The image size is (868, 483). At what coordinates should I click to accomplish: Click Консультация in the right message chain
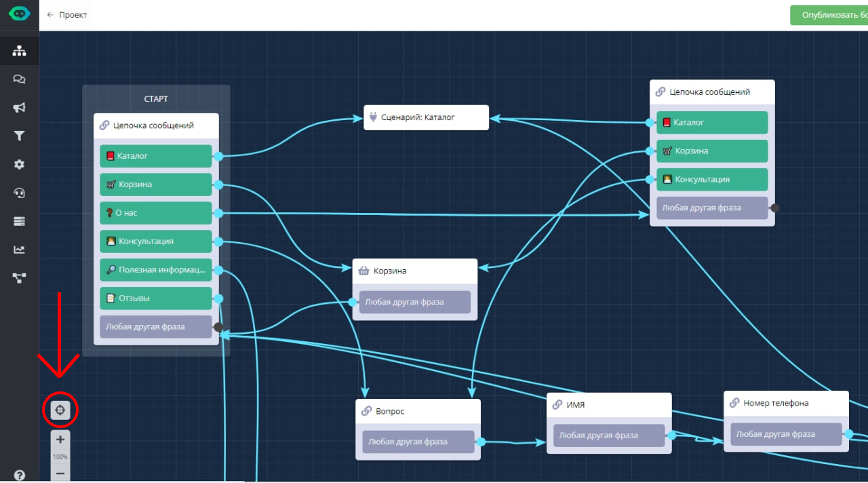point(711,180)
